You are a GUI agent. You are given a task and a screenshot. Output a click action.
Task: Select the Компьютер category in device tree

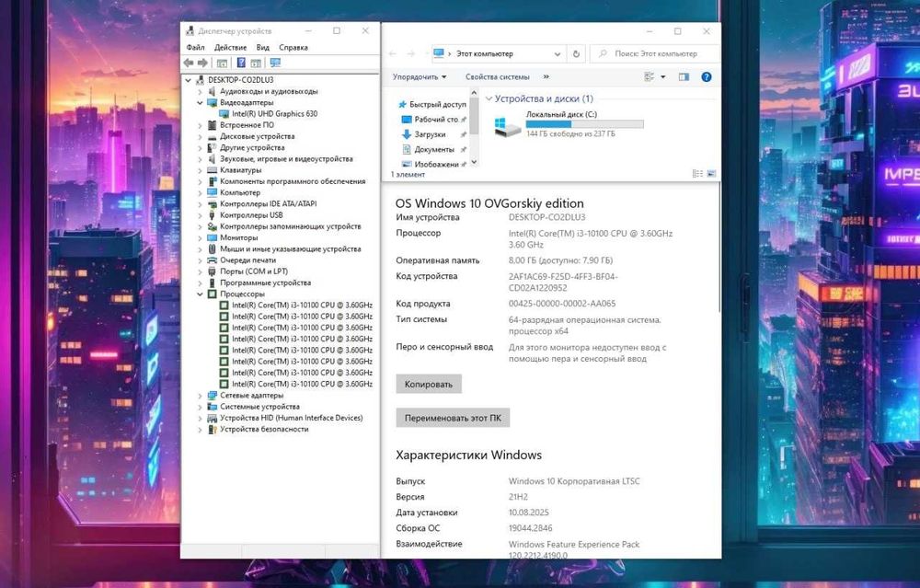coord(240,192)
